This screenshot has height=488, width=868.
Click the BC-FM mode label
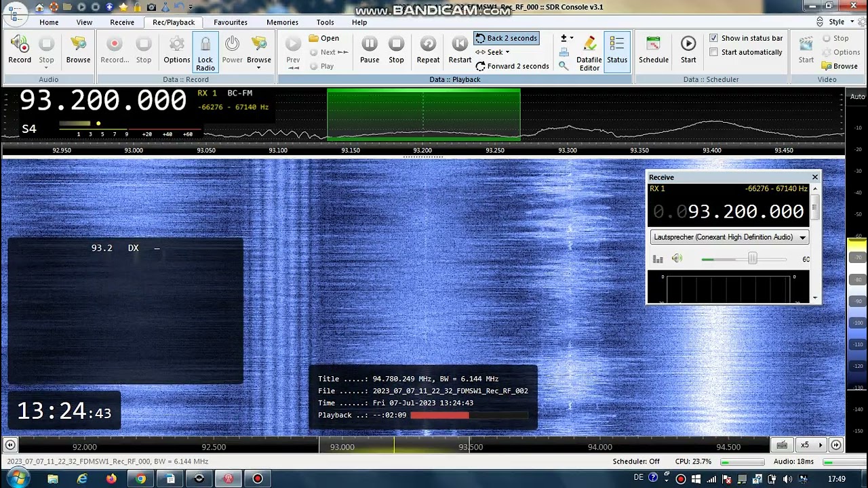(x=239, y=93)
